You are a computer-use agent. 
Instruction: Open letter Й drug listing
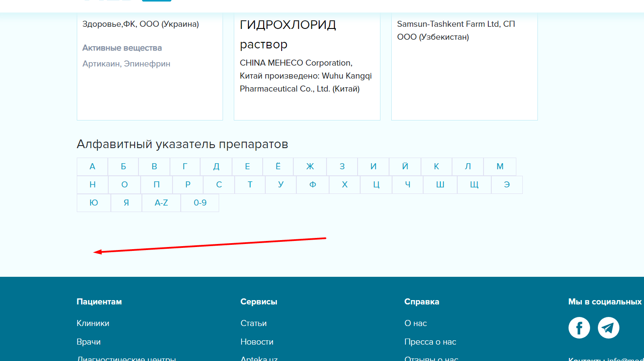(x=405, y=167)
